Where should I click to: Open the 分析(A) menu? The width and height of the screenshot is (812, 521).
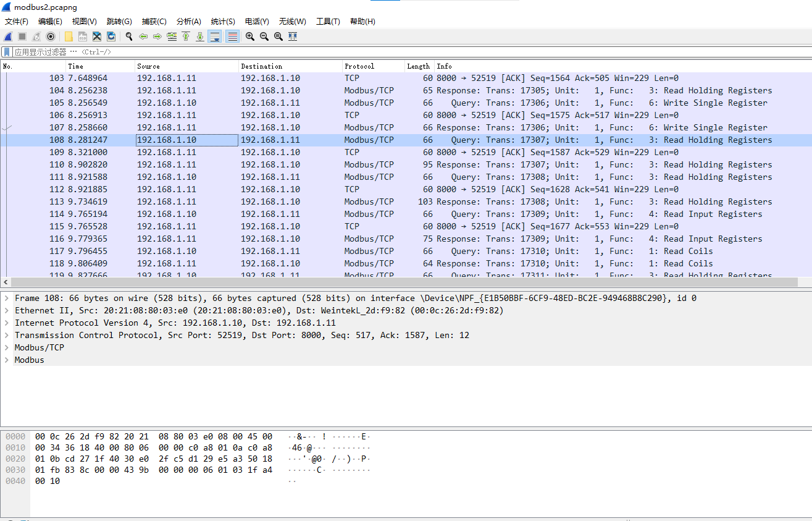tap(188, 21)
